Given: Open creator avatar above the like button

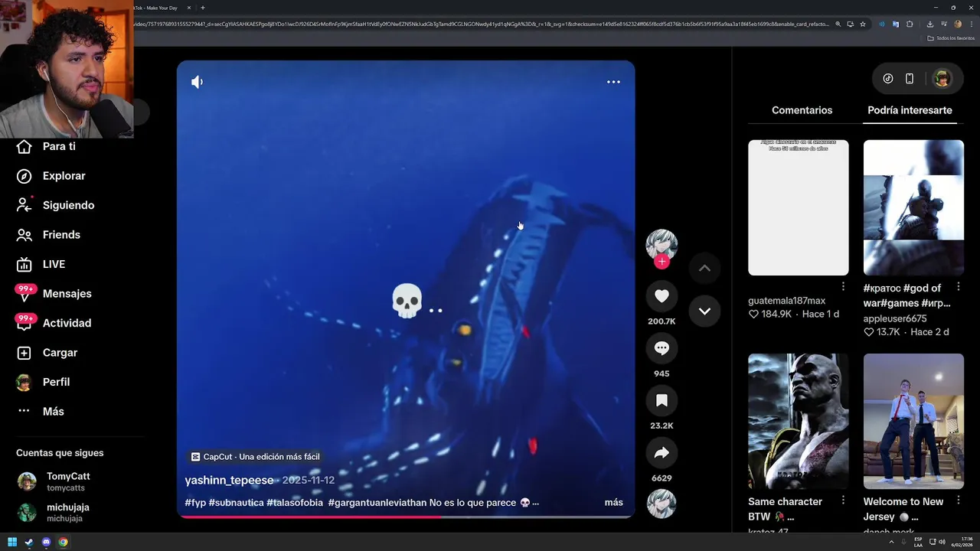Looking at the screenshot, I should pos(661,244).
